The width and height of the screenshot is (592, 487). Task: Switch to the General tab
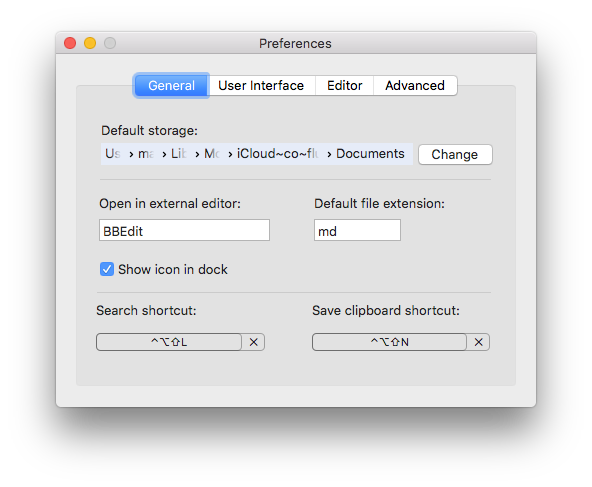coord(171,86)
